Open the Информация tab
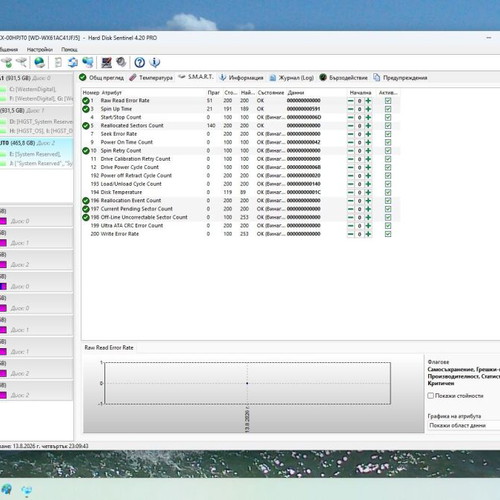This screenshot has width=500, height=500. click(x=241, y=78)
